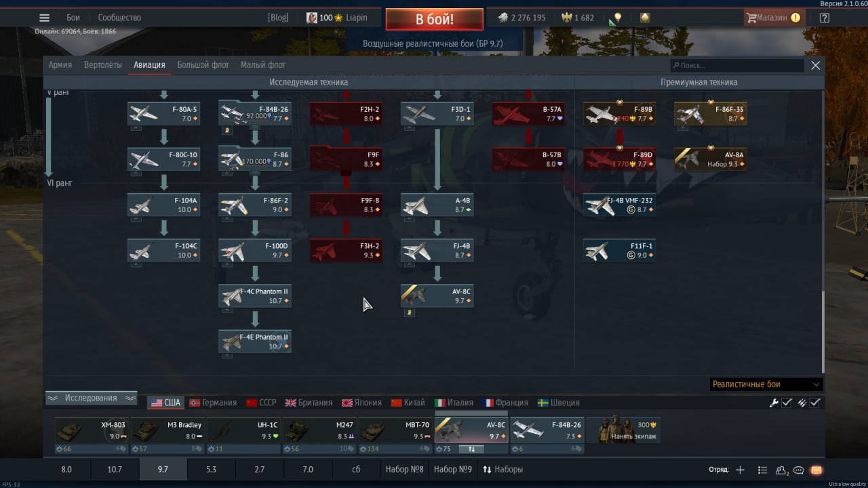The width and height of the screenshot is (868, 488).
Task: Select the Япония nation tab
Action: (361, 403)
